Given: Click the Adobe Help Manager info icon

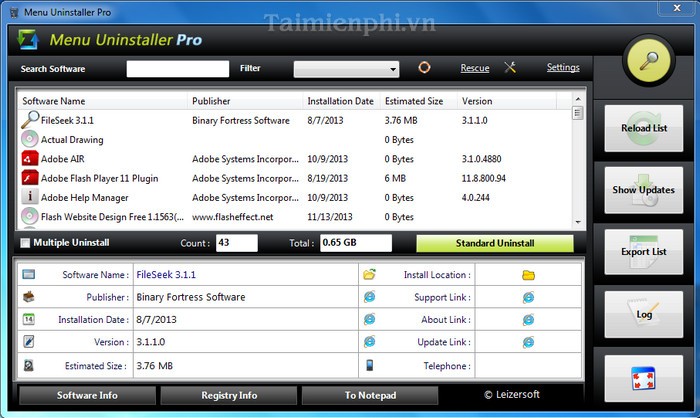Looking at the screenshot, I should [x=29, y=197].
